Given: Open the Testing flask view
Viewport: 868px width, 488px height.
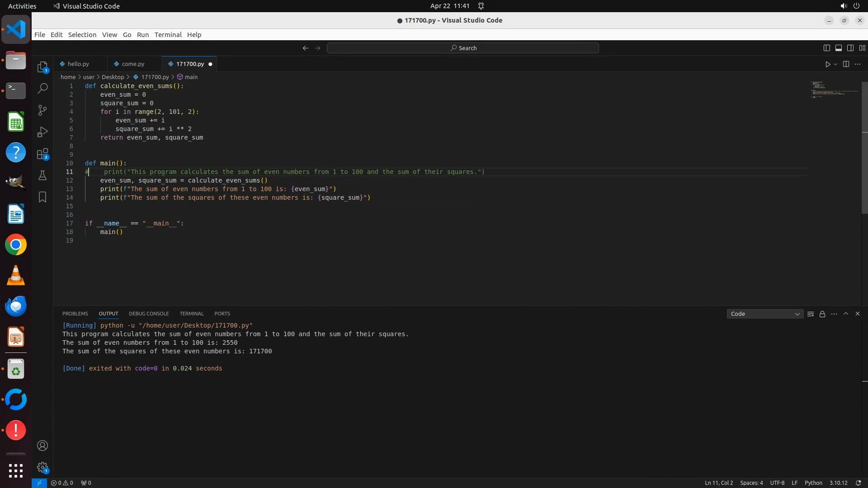Looking at the screenshot, I should 42,175.
